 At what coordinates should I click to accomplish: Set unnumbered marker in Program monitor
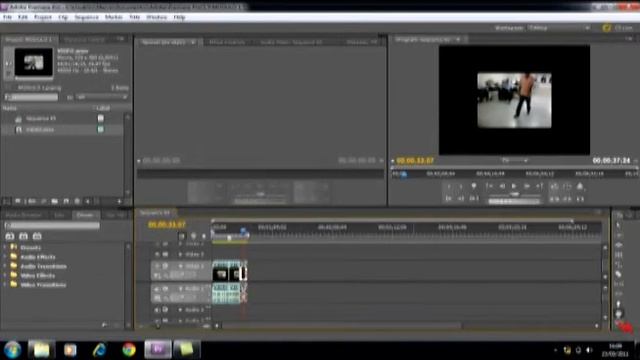473,186
